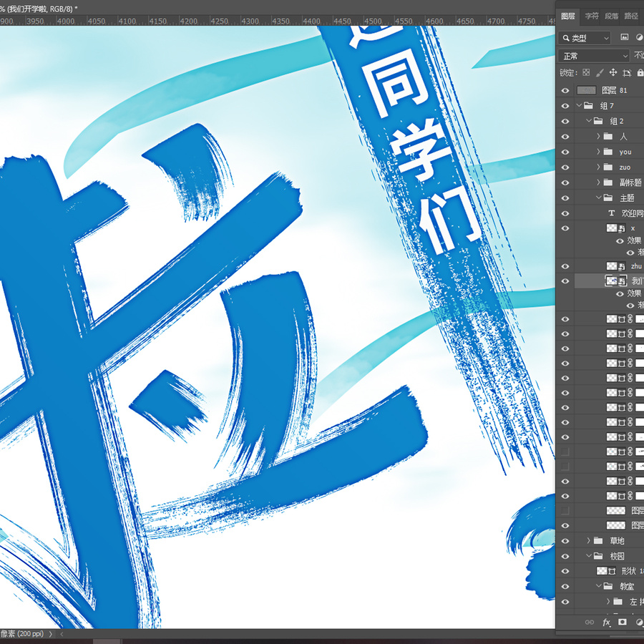Expand the 人 group
The width and height of the screenshot is (644, 644).
[x=599, y=137]
